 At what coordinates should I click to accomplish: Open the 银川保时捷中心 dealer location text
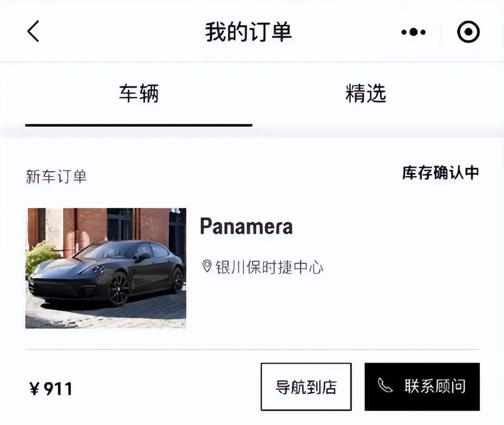pos(269,267)
